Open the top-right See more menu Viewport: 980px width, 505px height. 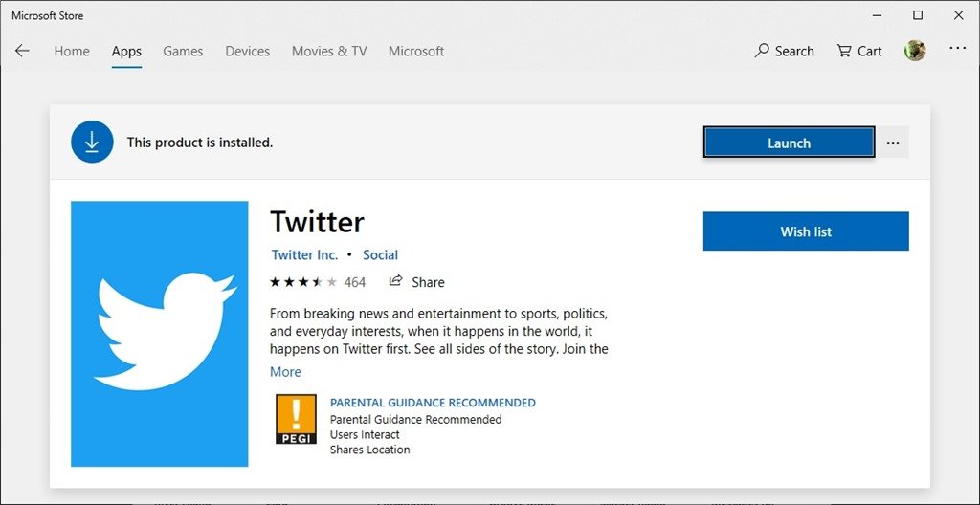pos(957,48)
